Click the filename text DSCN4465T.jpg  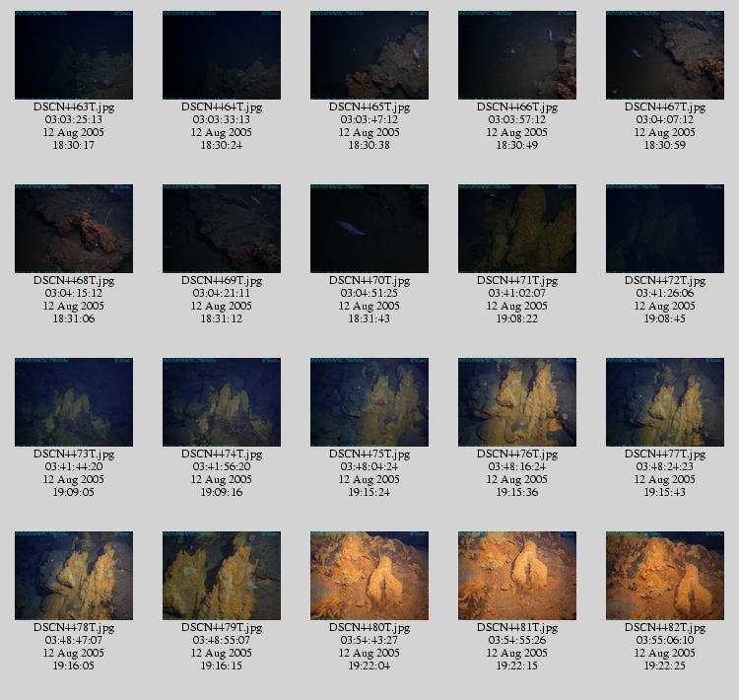(369, 107)
